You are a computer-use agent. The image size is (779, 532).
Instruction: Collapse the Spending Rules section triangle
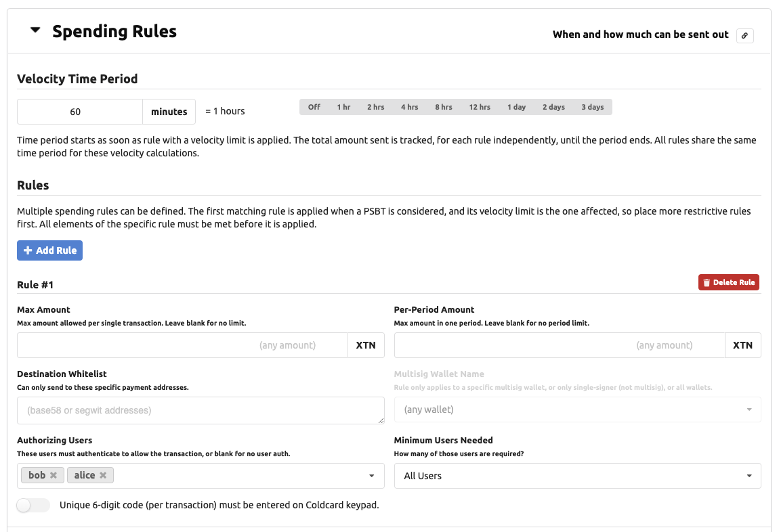tap(35, 30)
